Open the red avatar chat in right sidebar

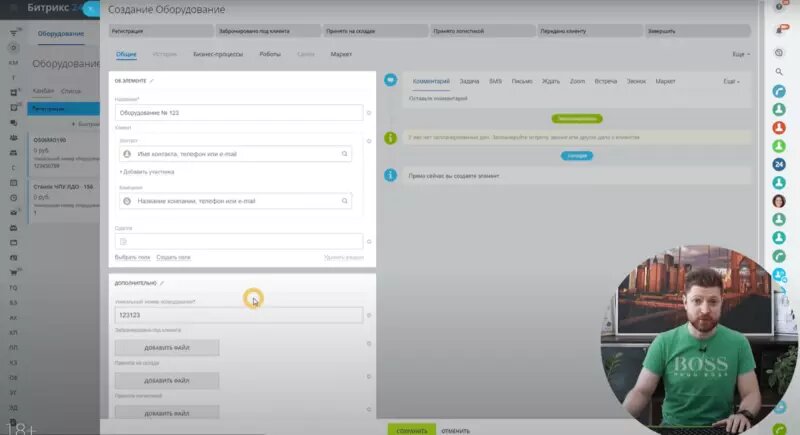point(779,127)
